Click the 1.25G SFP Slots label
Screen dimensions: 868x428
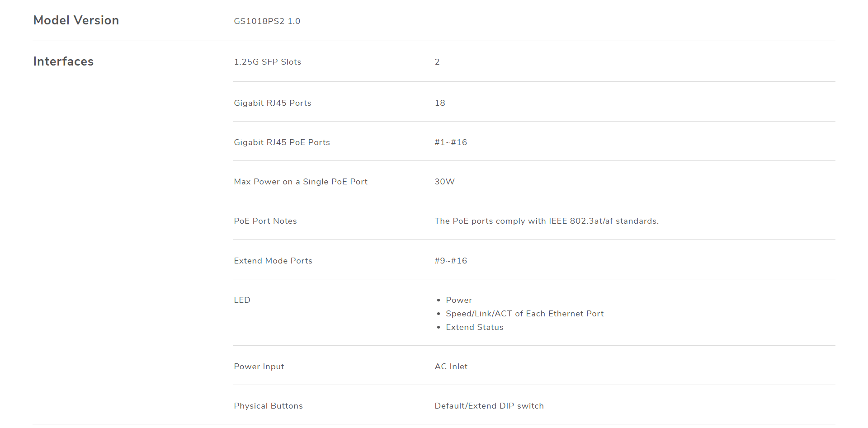pyautogui.click(x=268, y=62)
